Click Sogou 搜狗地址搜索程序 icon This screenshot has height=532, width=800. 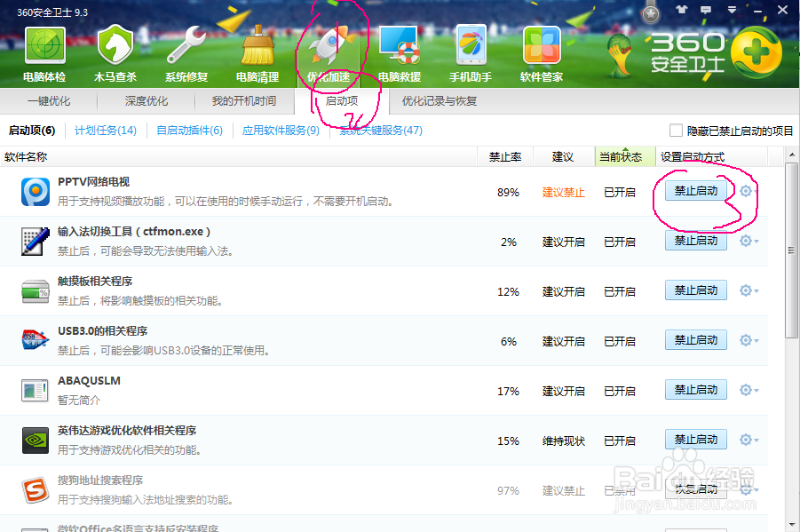pos(36,490)
